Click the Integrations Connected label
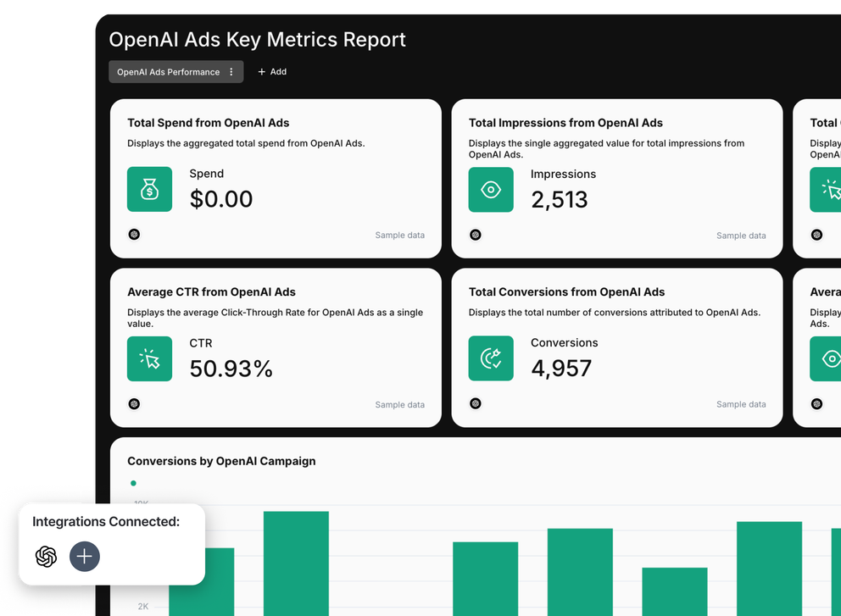The height and width of the screenshot is (616, 841). coord(106,522)
